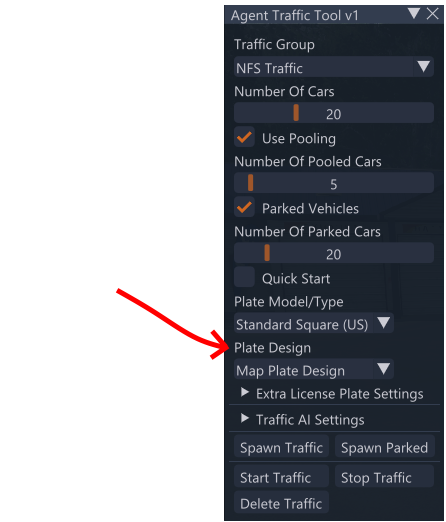Close the Agent Traffic Tool panel

(x=433, y=14)
